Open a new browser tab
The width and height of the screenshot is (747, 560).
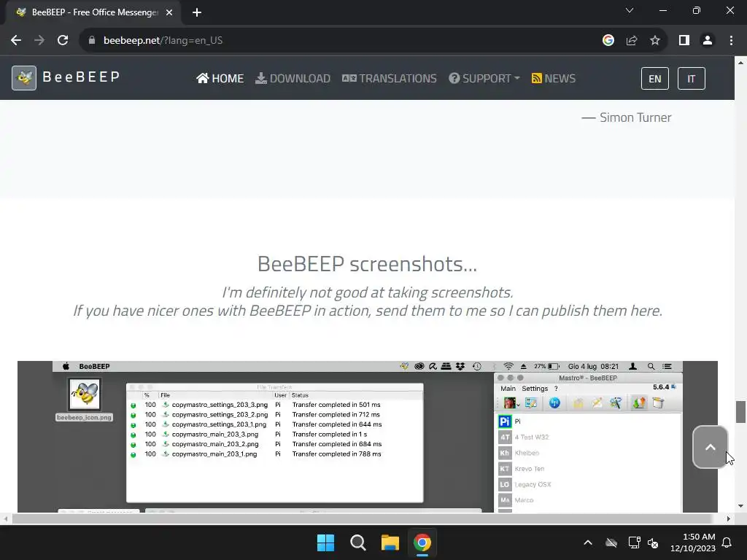197,12
